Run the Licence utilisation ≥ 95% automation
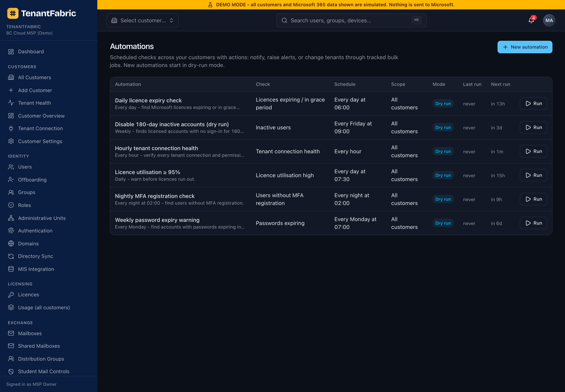This screenshot has width=565, height=392. [533, 175]
